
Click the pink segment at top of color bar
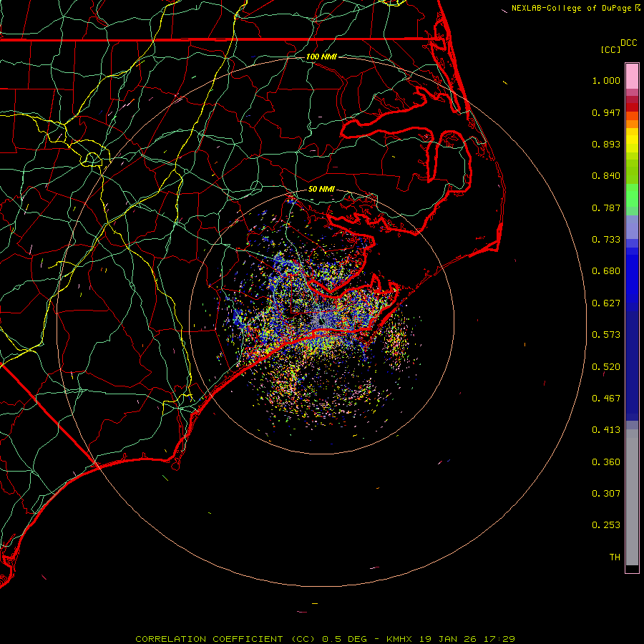(x=632, y=77)
